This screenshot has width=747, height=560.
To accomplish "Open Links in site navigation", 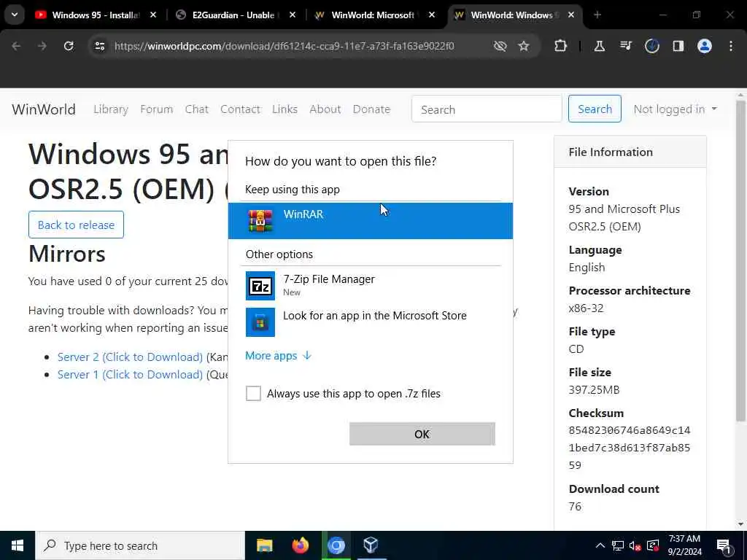I will point(285,109).
